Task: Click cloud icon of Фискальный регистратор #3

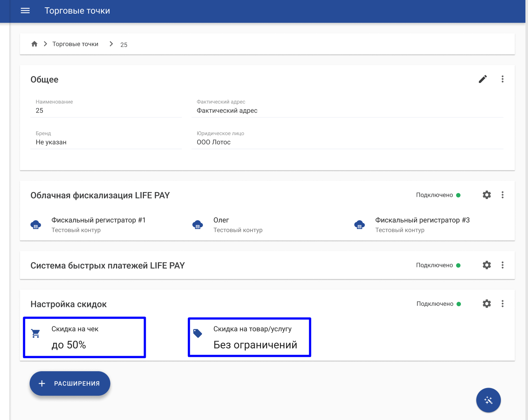Action: [359, 225]
